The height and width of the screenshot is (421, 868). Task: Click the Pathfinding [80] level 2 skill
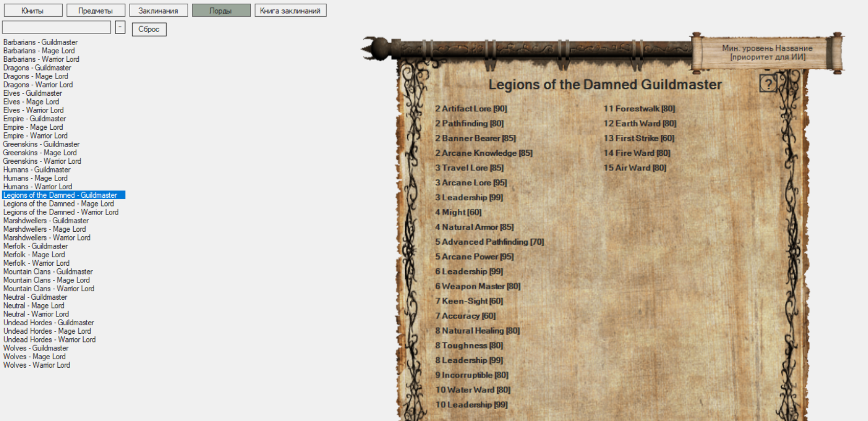click(x=469, y=123)
